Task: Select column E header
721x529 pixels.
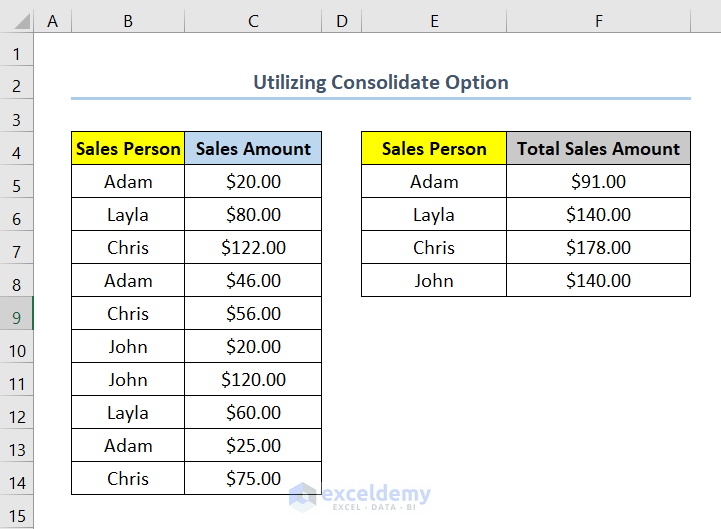Action: coord(434,18)
